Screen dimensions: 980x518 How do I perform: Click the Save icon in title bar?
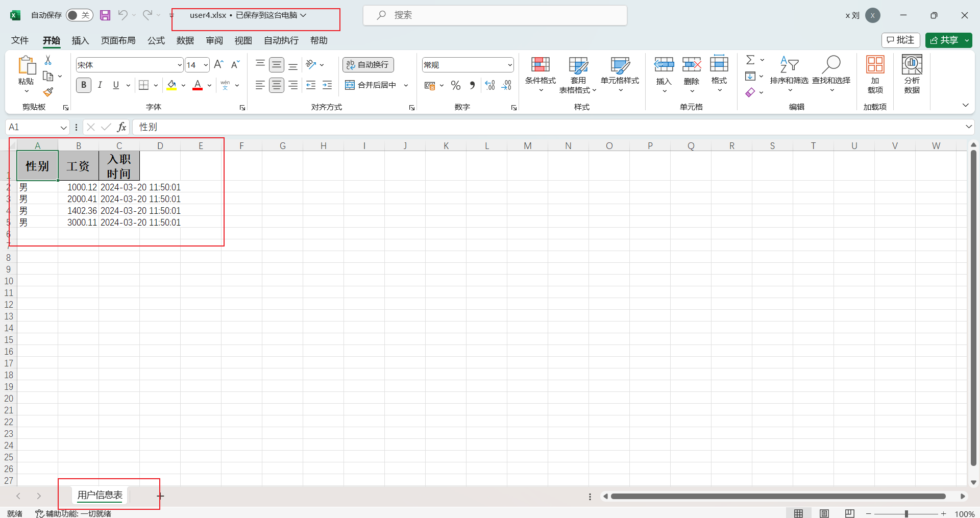click(105, 15)
